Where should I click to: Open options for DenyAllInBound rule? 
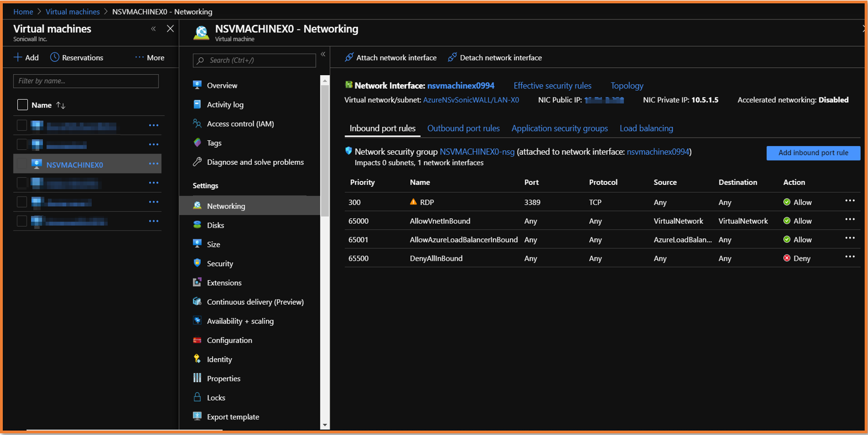850,257
